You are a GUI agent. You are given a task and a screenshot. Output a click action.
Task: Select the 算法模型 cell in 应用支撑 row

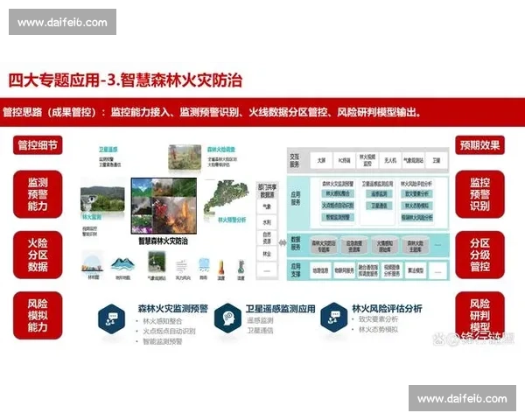pos(416,270)
